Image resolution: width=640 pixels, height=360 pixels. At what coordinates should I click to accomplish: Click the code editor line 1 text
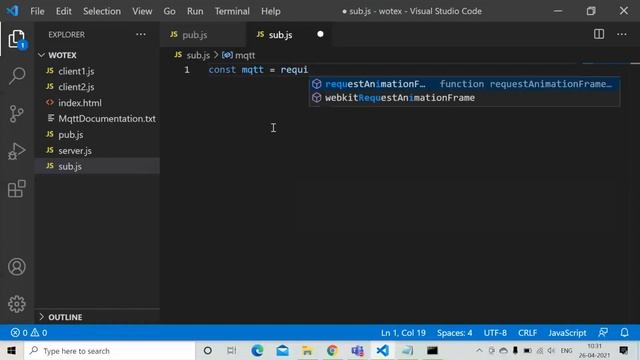pos(258,70)
